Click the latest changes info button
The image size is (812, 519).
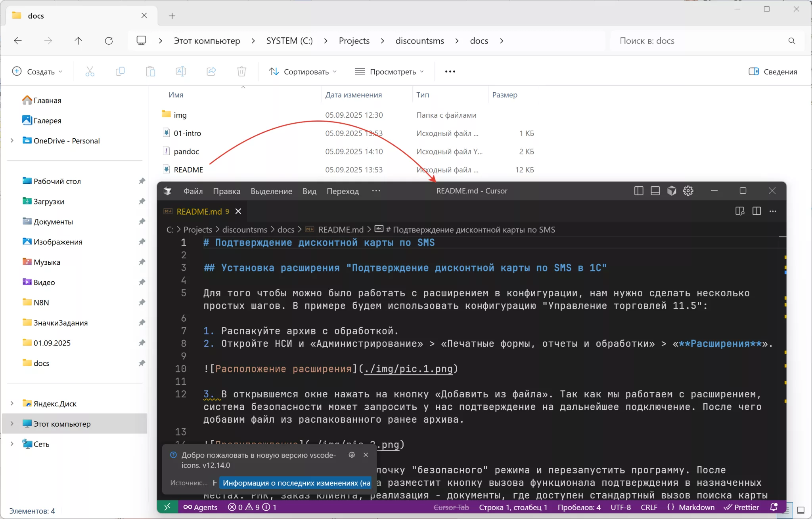tap(296, 483)
